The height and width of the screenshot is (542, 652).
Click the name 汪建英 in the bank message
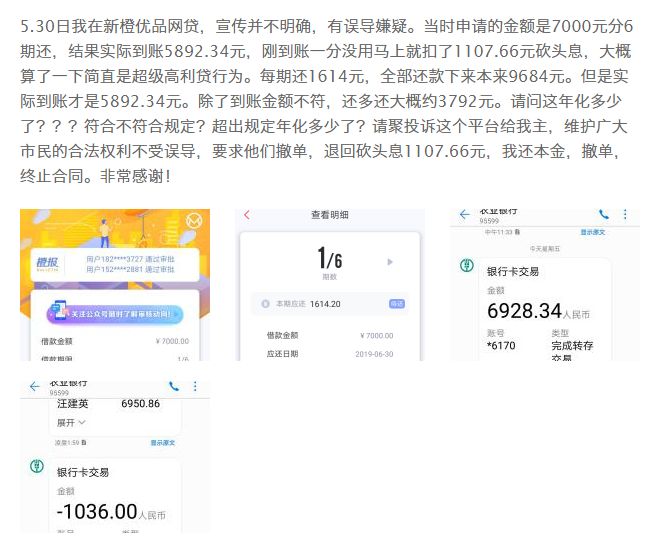pos(72,403)
